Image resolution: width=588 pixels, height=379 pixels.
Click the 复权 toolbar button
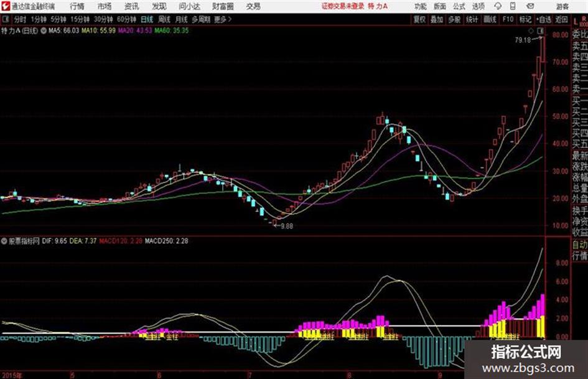point(419,19)
